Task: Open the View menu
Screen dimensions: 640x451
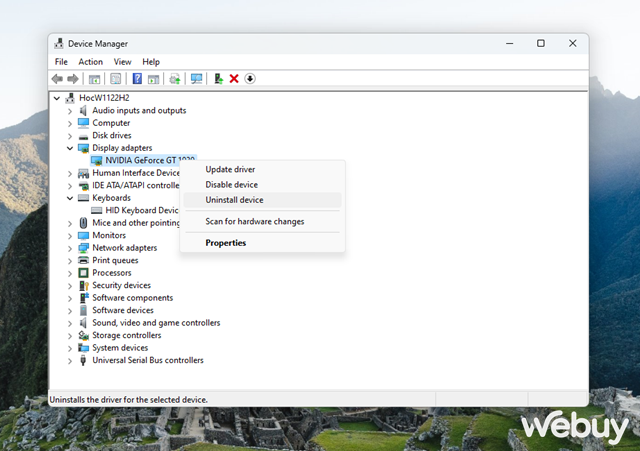Action: (122, 62)
